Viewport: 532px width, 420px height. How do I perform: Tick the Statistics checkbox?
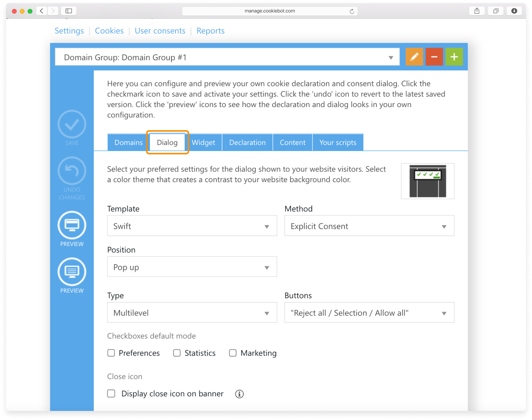[x=177, y=353]
